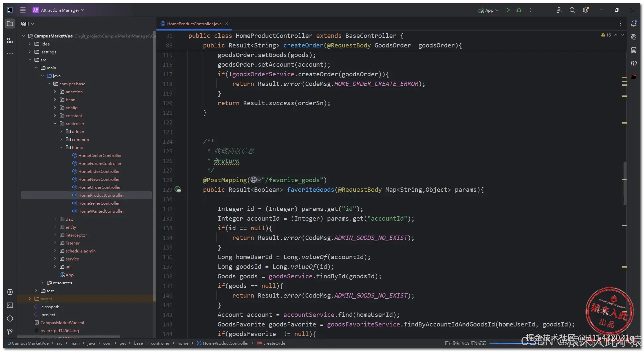Image resolution: width=644 pixels, height=352 pixels.
Task: Open the Terminal tool window
Action: [10, 305]
